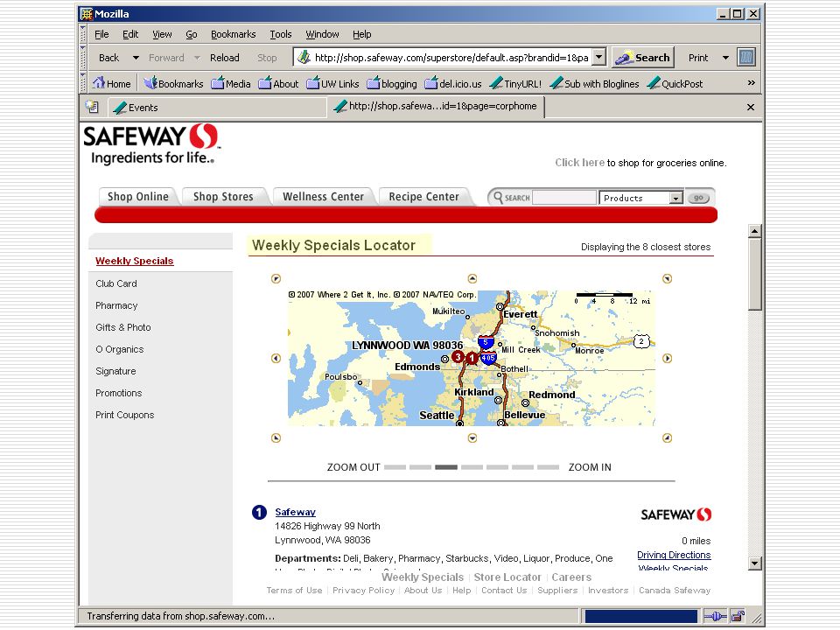The image size is (840, 630).
Task: Pan map west with left arrow
Action: point(276,359)
